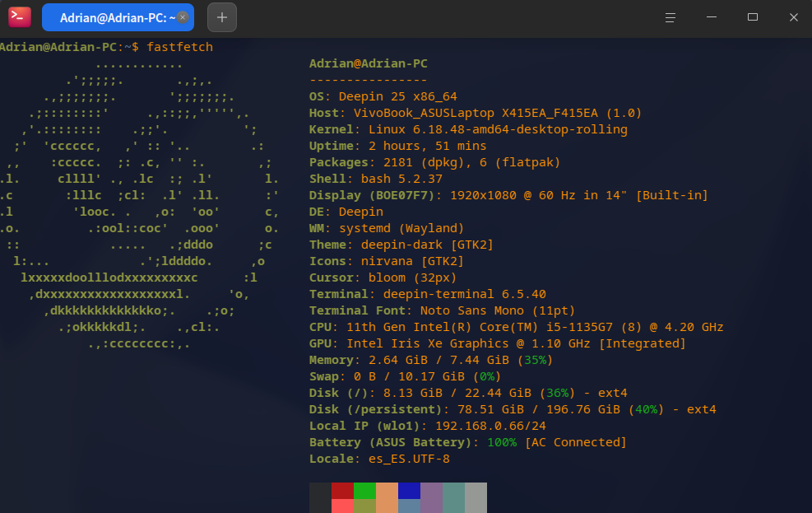
Task: Click the dark red swatch in the top palette row
Action: (342, 491)
